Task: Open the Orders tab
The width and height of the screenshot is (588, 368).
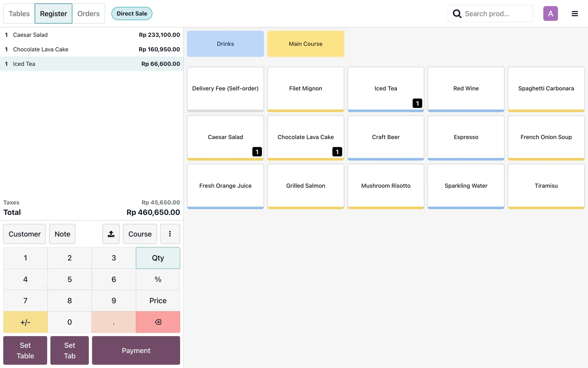Action: point(89,13)
